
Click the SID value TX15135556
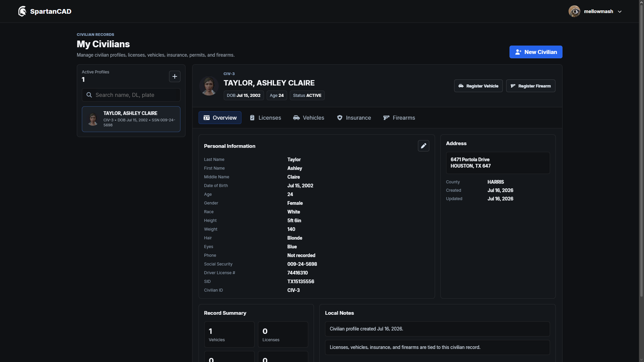301,282
